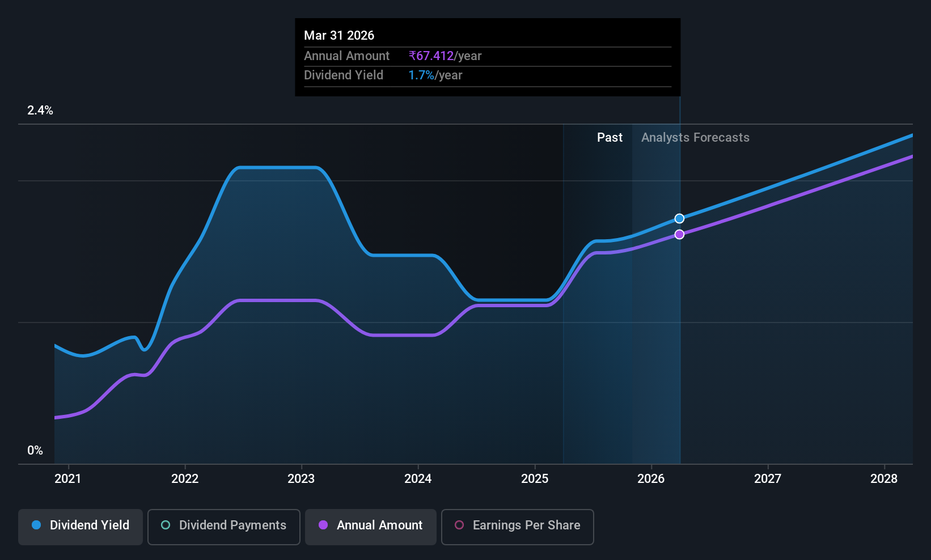Click the Analysts Forecasts label
The width and height of the screenshot is (931, 560).
tap(695, 138)
